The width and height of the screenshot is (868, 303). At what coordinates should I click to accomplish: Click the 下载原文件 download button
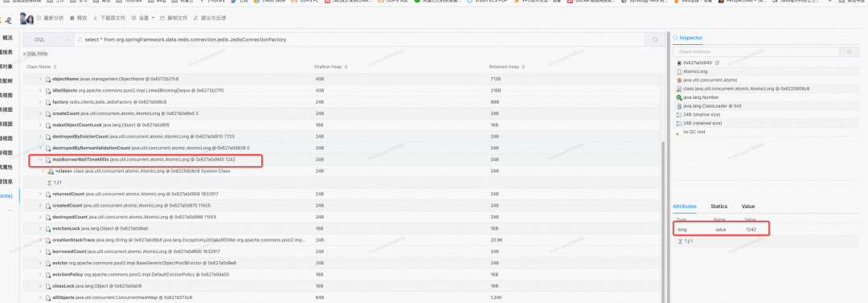point(109,18)
